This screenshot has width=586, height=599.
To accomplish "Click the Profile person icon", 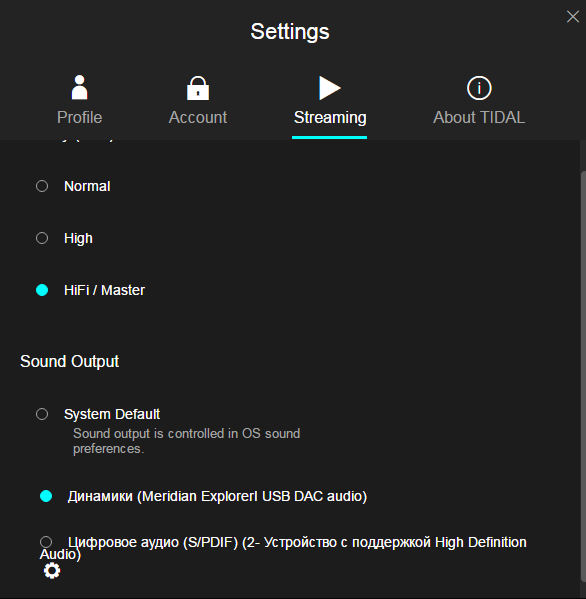I will coord(79,87).
